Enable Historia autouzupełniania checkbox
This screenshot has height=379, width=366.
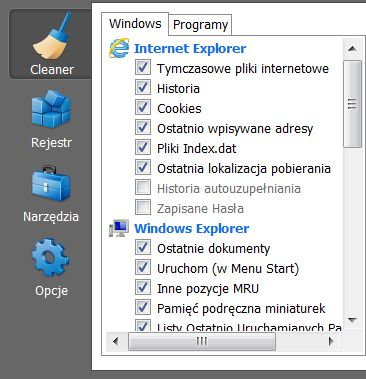143,188
